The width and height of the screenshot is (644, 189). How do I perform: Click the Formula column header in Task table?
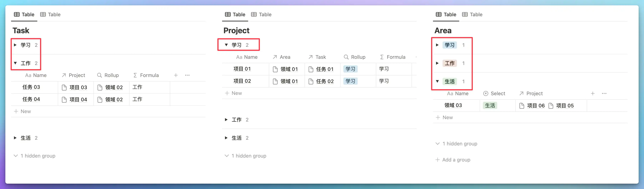click(149, 75)
